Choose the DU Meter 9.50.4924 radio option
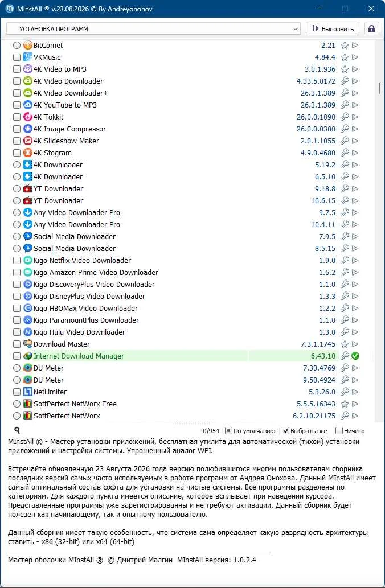385x588 pixels. tap(17, 380)
